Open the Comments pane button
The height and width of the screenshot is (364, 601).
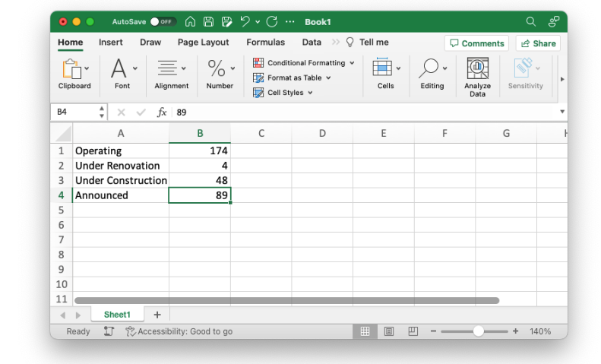coord(476,43)
